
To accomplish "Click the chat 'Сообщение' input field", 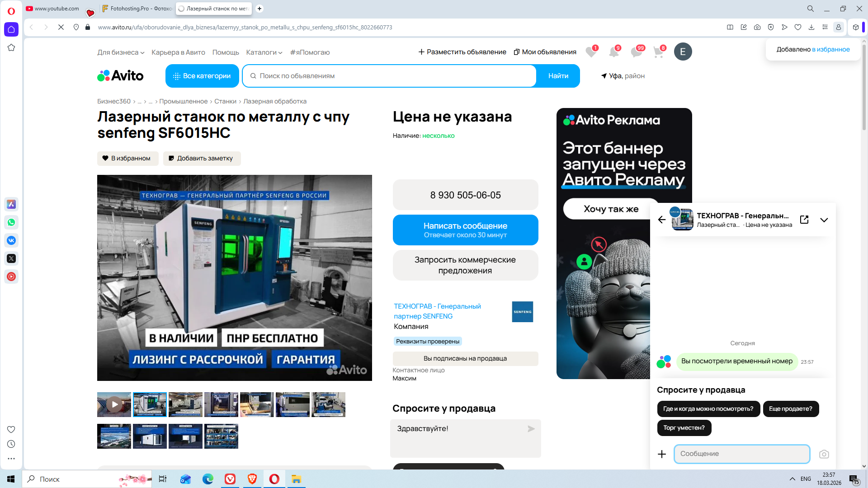I will (741, 454).
